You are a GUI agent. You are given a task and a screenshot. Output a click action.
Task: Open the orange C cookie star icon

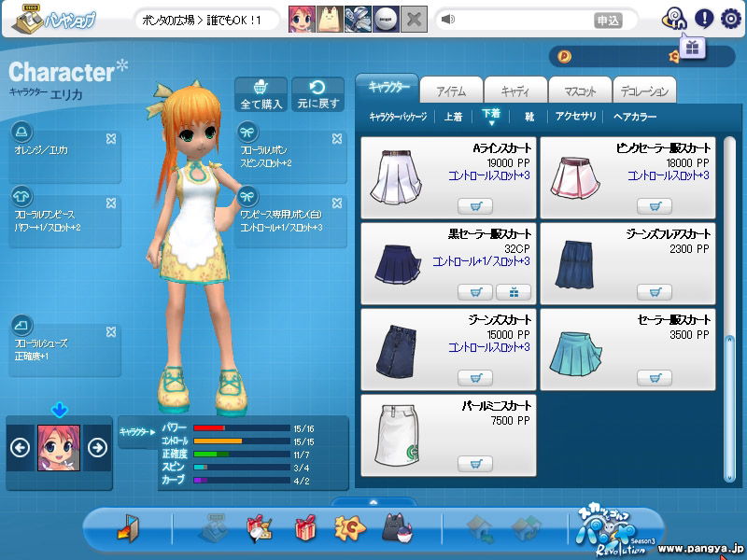tap(349, 527)
